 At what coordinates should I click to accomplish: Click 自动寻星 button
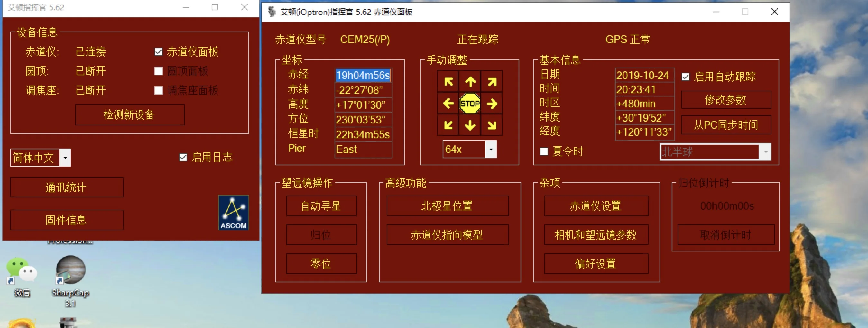point(321,206)
